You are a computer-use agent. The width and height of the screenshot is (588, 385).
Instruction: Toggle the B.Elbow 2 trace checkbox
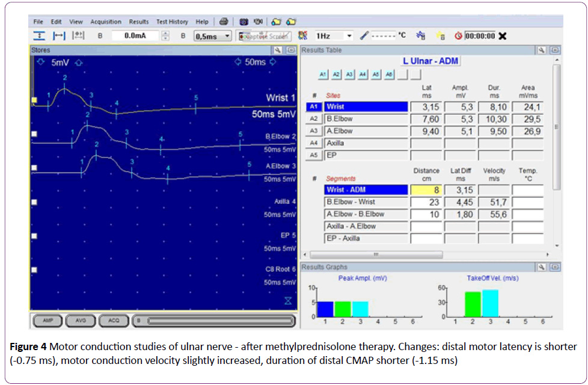pyautogui.click(x=34, y=134)
